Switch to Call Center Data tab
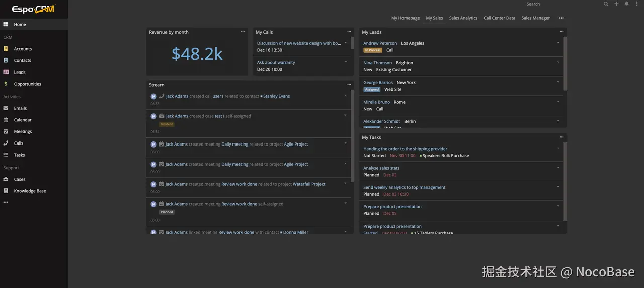 tap(500, 18)
